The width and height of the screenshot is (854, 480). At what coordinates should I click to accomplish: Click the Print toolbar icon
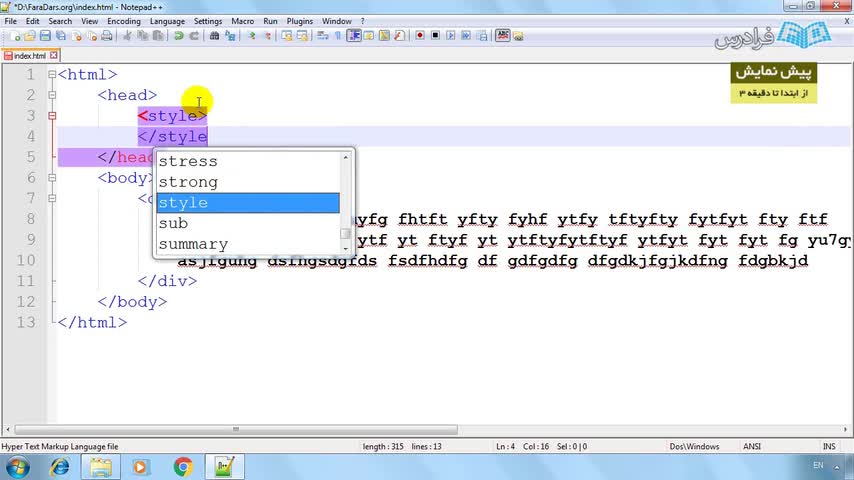(x=107, y=36)
